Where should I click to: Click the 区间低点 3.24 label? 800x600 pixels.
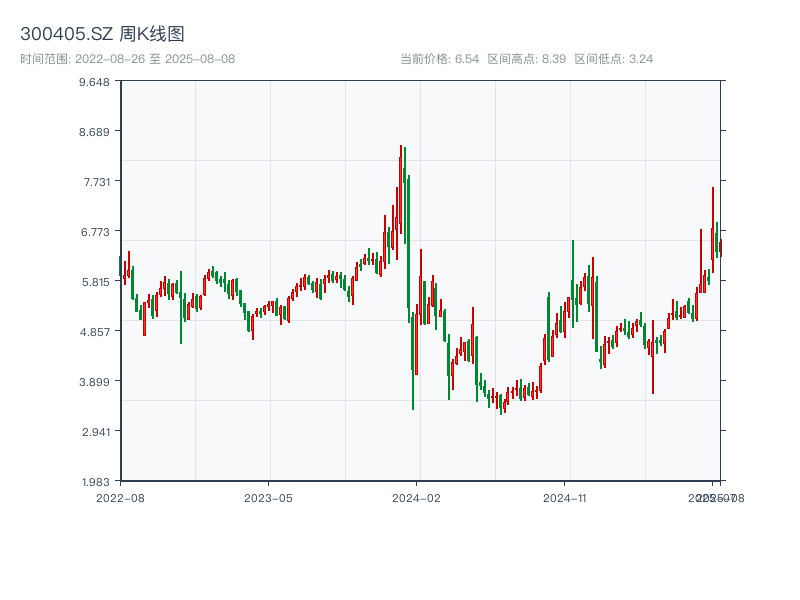point(614,59)
